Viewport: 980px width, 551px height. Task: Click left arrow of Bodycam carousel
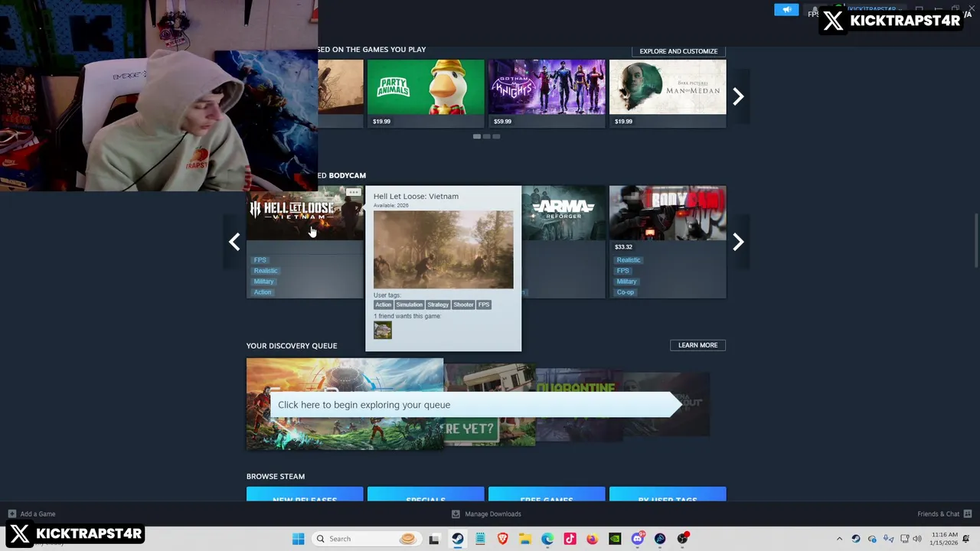(x=234, y=242)
